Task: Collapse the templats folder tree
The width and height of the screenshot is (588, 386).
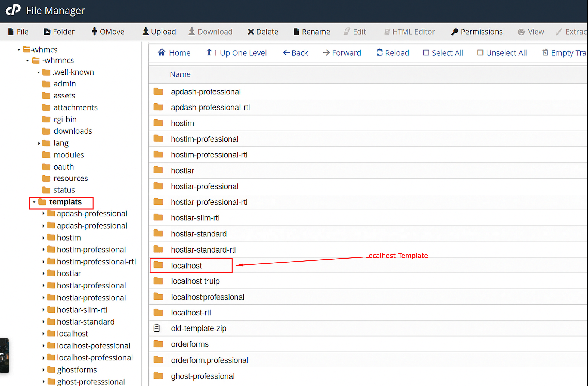Action: [34, 202]
